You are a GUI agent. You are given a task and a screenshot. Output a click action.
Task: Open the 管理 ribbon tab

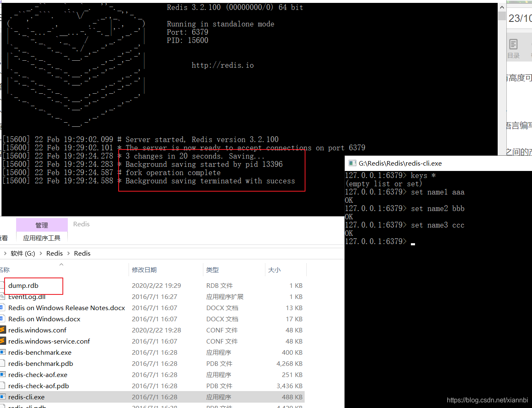click(42, 225)
